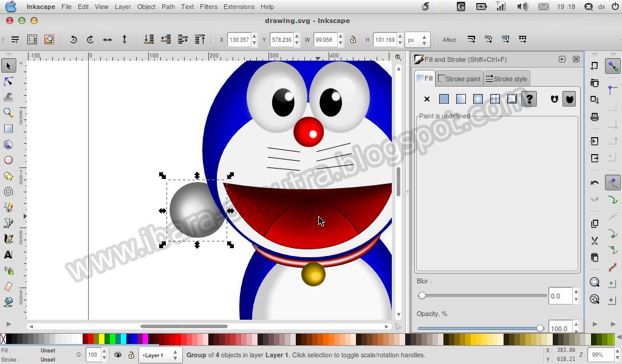622x364 pixels.
Task: Rotate selection 90° clockwise
Action: (x=91, y=39)
